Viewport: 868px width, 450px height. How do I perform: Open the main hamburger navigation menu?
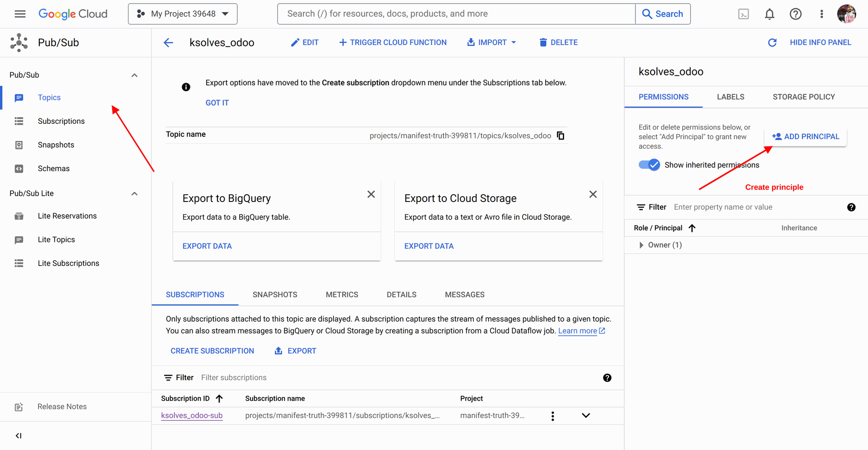20,14
